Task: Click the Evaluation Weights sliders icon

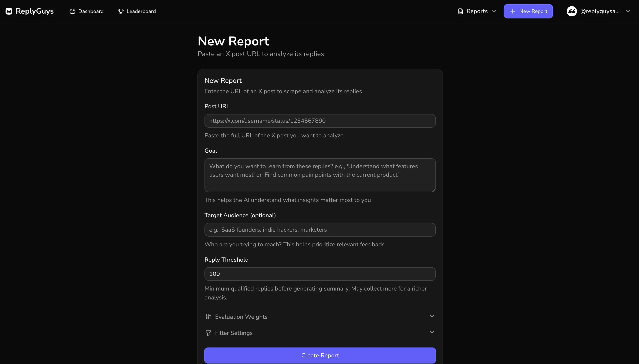Action: [x=208, y=316]
